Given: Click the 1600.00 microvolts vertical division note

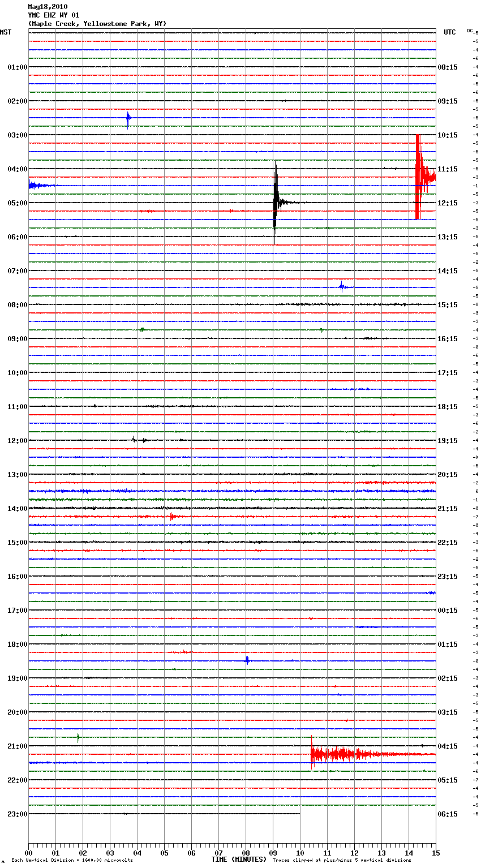Looking at the screenshot, I should 72,860.
